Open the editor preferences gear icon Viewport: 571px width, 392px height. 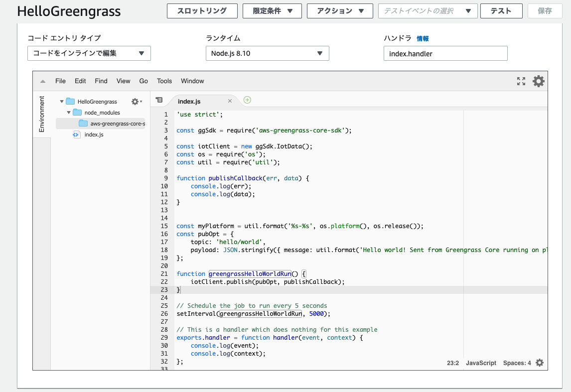(x=538, y=81)
